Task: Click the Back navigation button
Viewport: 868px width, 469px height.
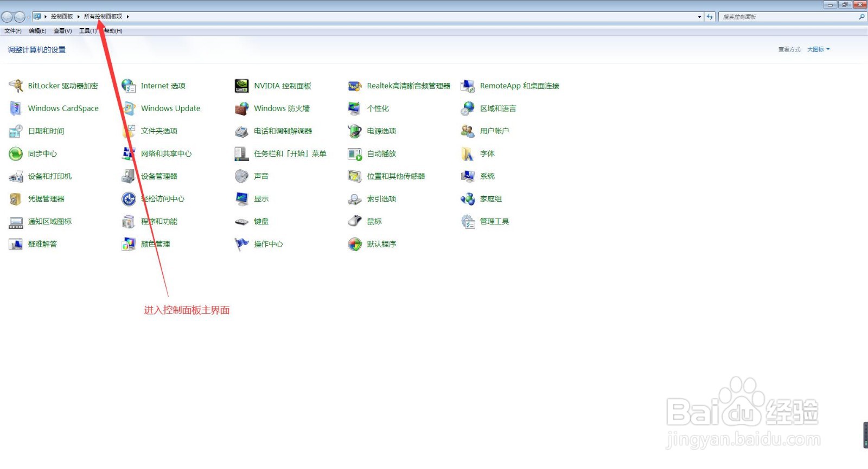Action: [7, 17]
